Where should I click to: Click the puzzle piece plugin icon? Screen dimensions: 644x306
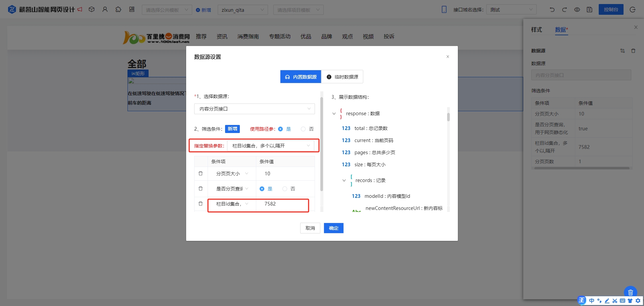coord(118,9)
